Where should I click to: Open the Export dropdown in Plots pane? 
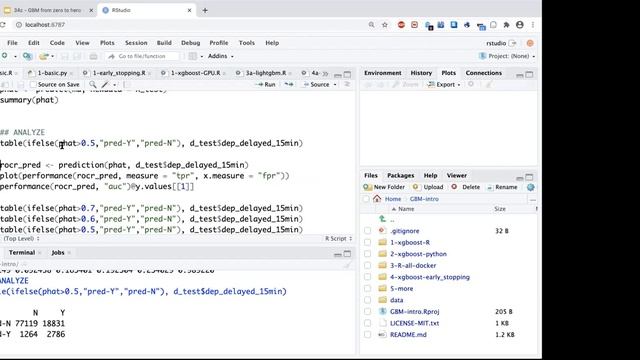(443, 84)
